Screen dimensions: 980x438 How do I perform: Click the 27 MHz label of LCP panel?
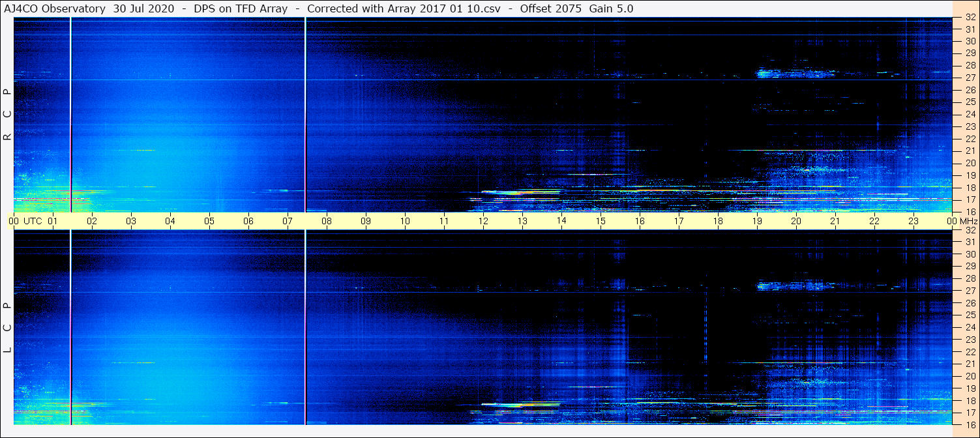click(x=970, y=291)
